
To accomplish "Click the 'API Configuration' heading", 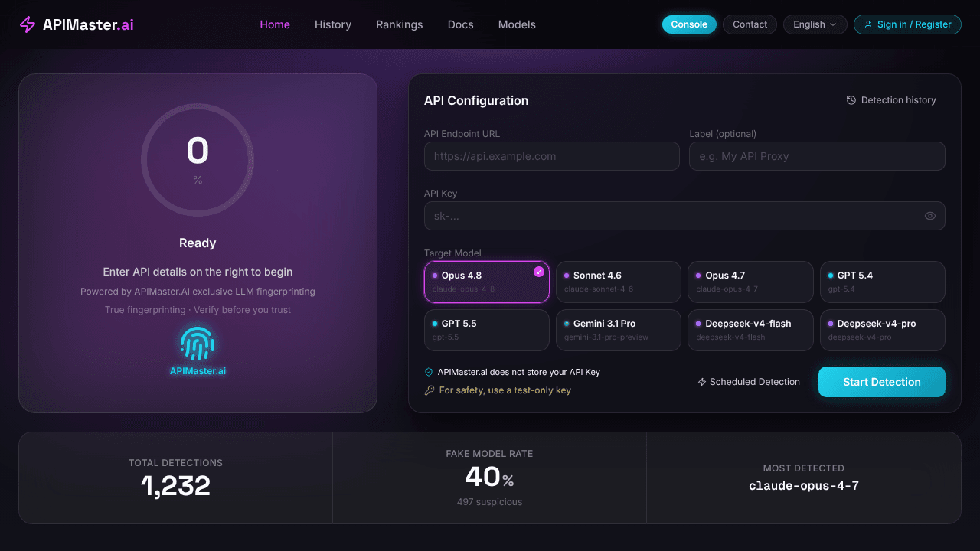I will point(476,100).
